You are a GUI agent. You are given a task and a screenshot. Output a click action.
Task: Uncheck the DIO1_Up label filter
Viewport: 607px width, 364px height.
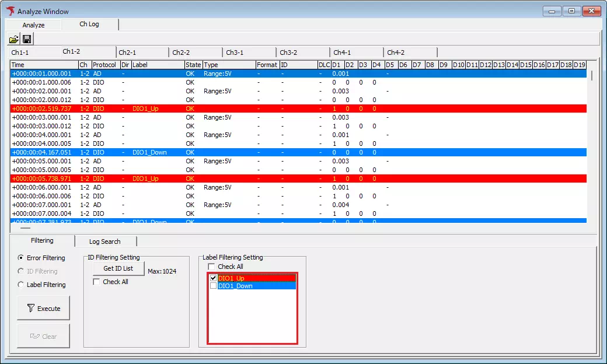[x=213, y=278]
